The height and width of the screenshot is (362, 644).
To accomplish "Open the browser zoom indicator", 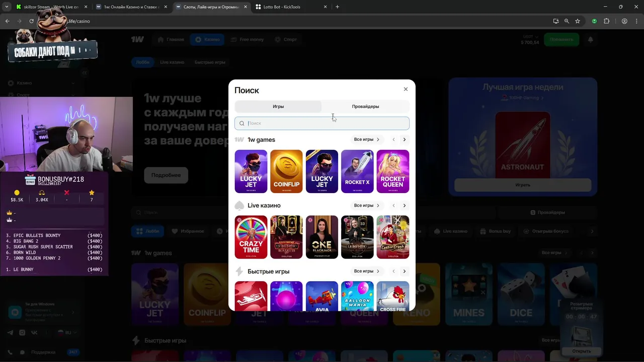I will click(567, 21).
